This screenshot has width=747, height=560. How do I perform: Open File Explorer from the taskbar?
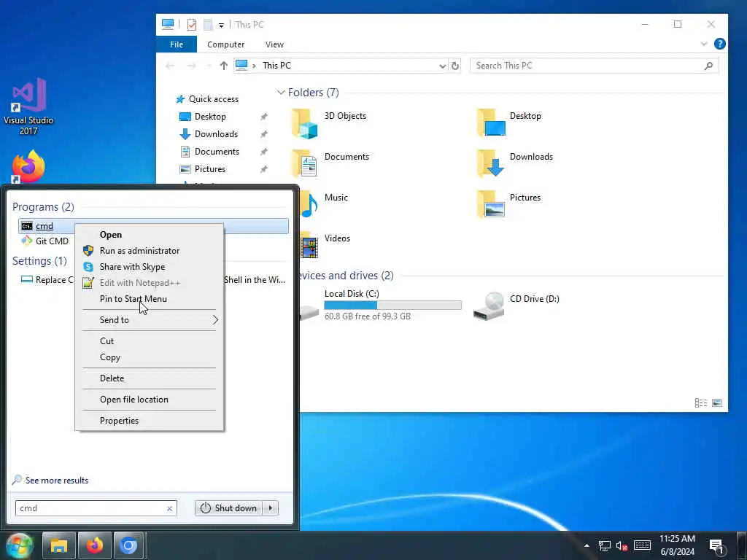tap(59, 545)
